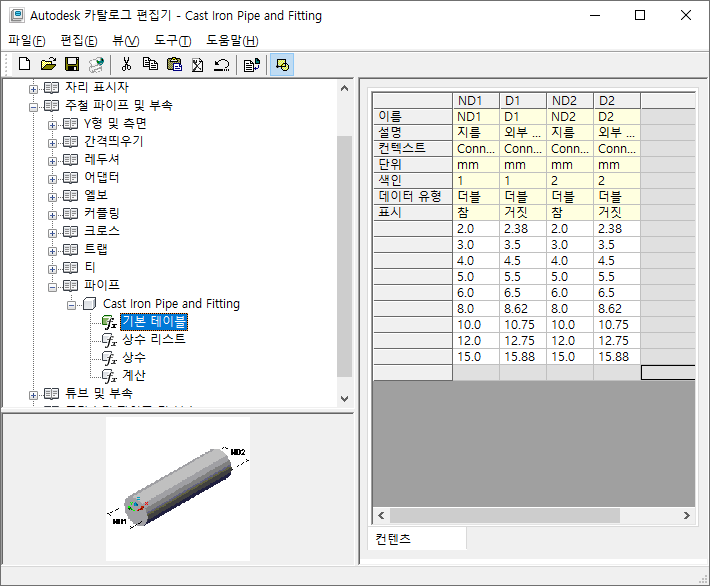The image size is (710, 586).
Task: Open the 도움말(H) menu
Action: 232,41
